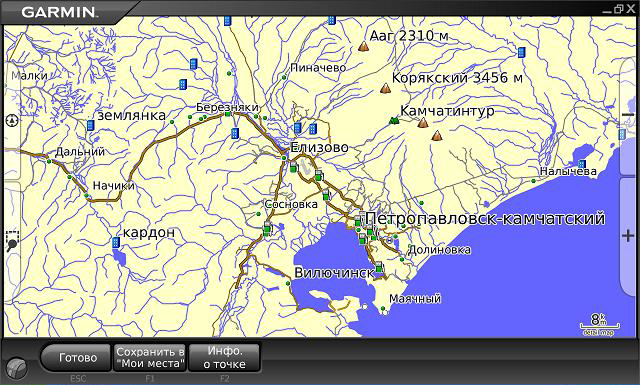Zoom out with the minus button
640x385 pixels.
point(628,116)
